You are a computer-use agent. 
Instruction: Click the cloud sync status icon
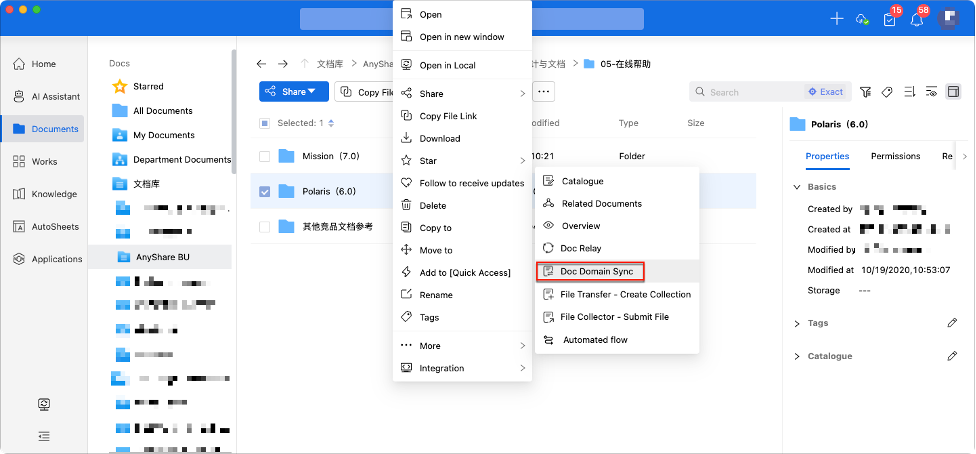862,19
